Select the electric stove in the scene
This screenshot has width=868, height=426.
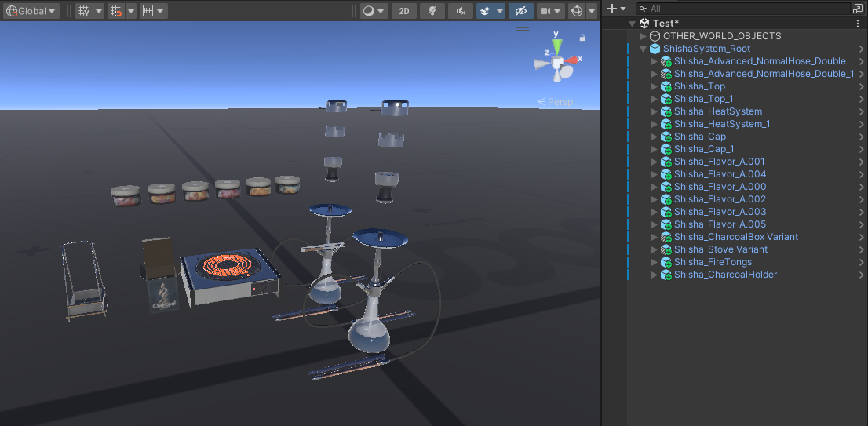pyautogui.click(x=230, y=276)
